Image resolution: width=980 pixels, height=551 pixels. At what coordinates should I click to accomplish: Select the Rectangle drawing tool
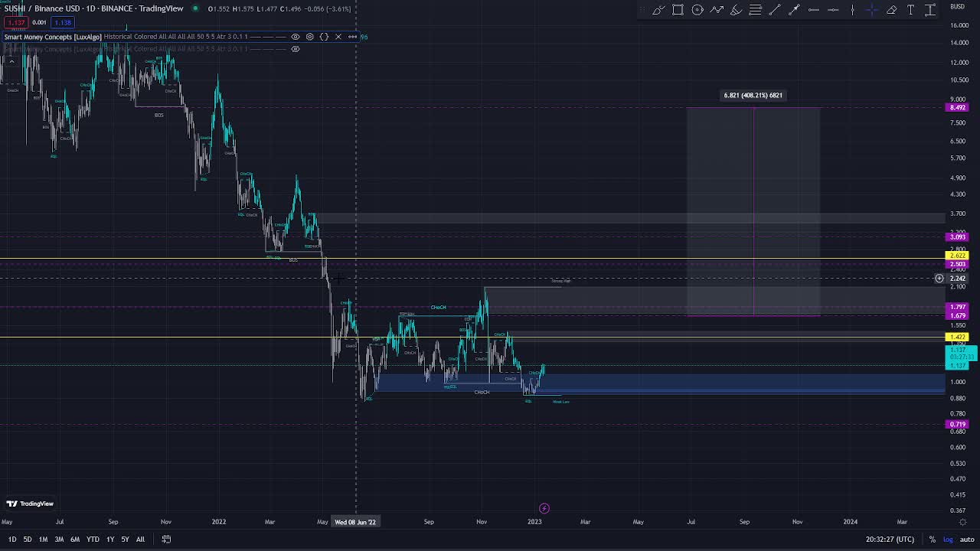pos(678,10)
